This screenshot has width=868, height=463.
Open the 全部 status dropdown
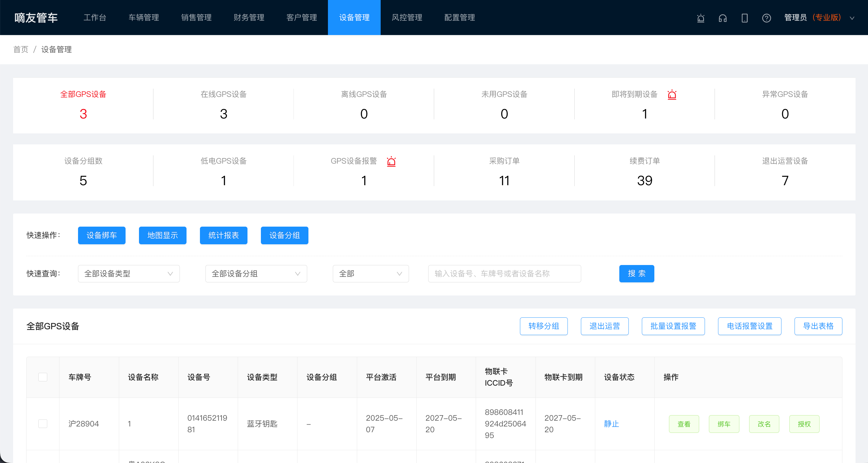(x=371, y=274)
